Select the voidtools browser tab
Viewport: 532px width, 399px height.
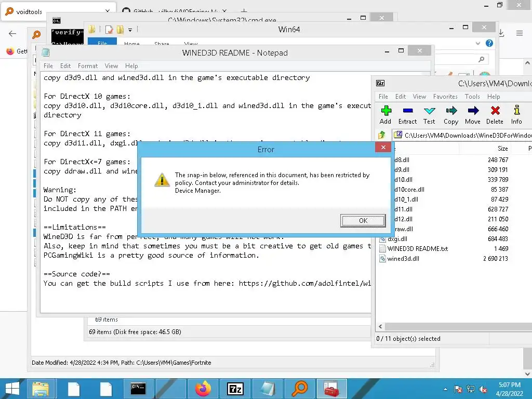coord(58,11)
